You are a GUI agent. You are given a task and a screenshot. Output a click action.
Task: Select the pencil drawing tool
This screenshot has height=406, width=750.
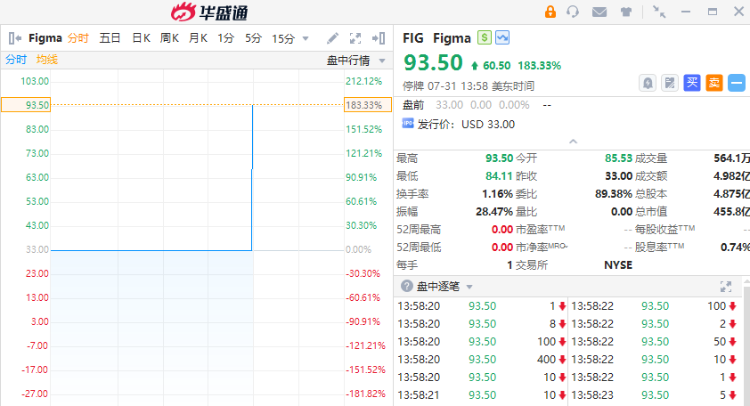(332, 38)
